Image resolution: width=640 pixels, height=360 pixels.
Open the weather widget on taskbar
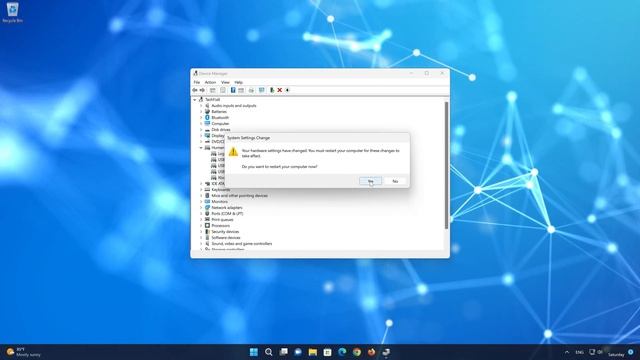[24, 352]
